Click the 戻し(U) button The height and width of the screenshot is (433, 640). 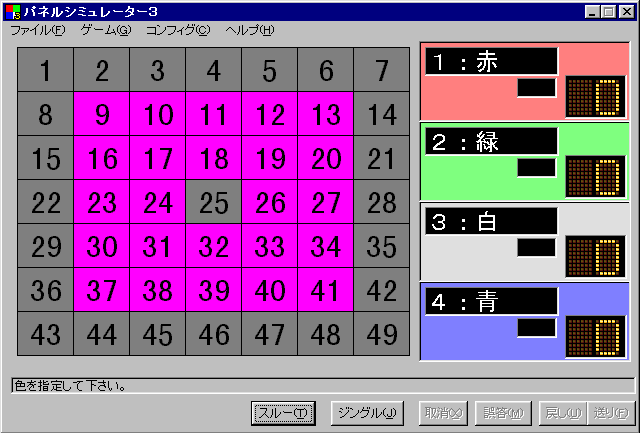pos(563,413)
